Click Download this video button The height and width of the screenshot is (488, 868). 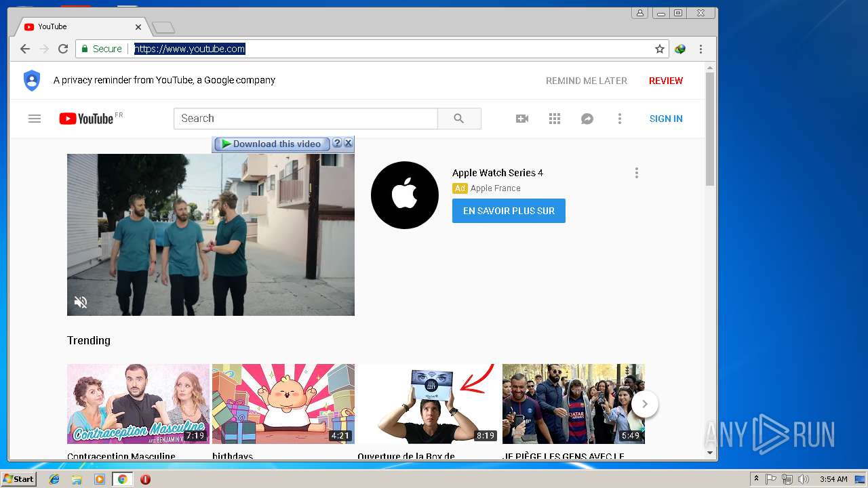pos(271,144)
